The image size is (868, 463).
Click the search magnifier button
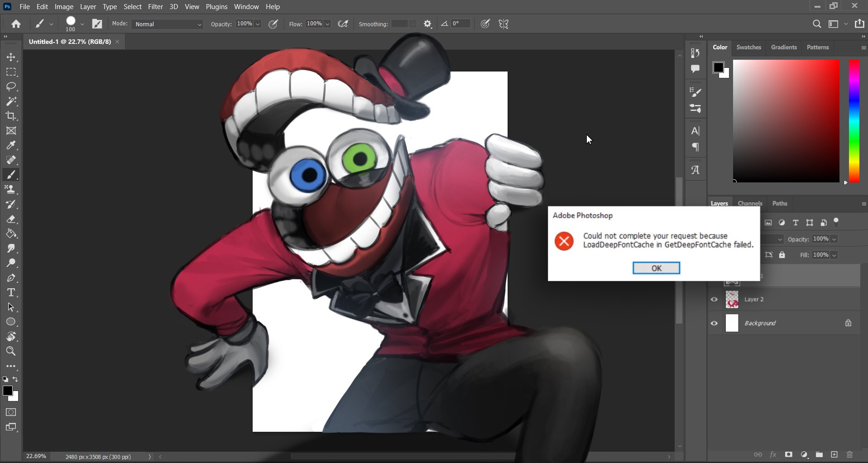pos(817,24)
